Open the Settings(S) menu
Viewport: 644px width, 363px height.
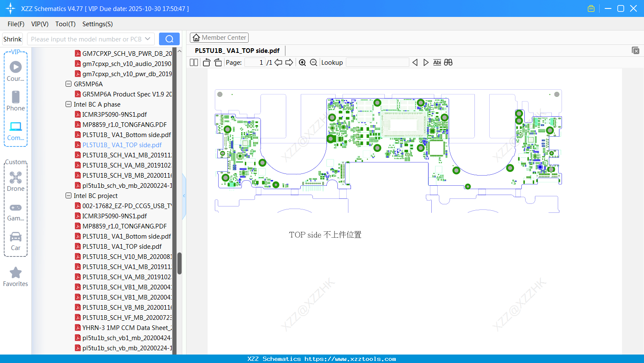pyautogui.click(x=98, y=24)
